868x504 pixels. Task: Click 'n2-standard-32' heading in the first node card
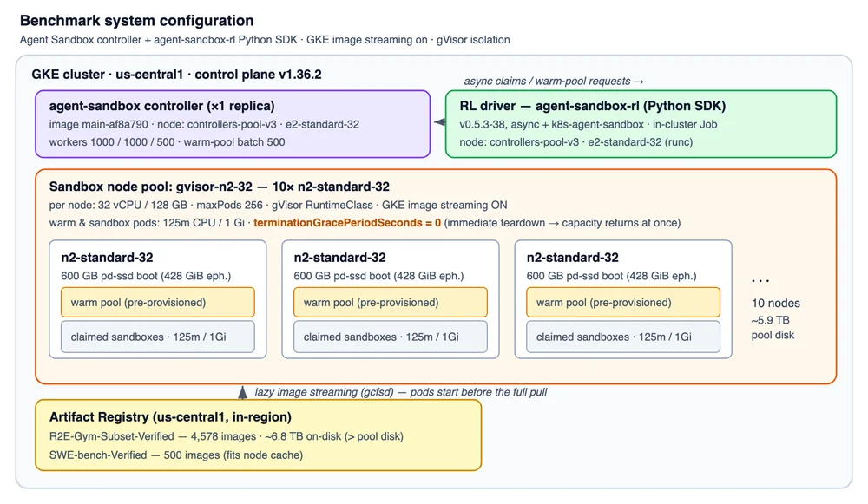coord(107,258)
